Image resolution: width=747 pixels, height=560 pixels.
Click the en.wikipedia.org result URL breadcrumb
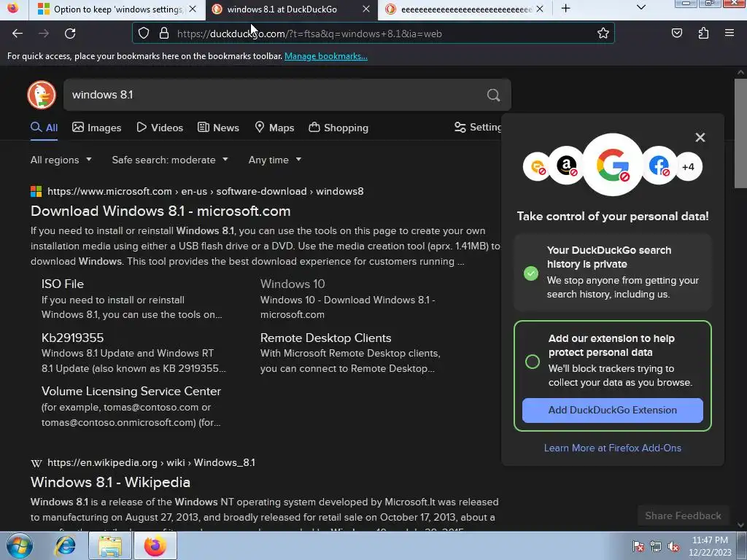[x=151, y=463]
